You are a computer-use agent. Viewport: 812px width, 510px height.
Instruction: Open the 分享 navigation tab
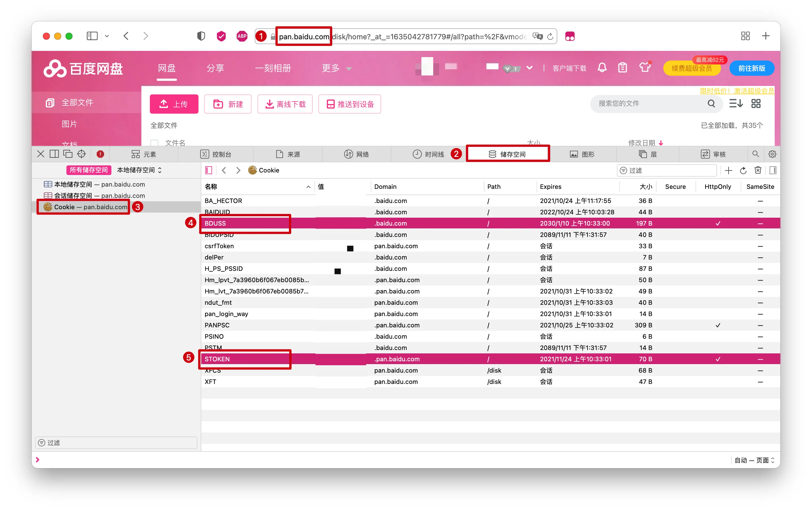point(215,68)
